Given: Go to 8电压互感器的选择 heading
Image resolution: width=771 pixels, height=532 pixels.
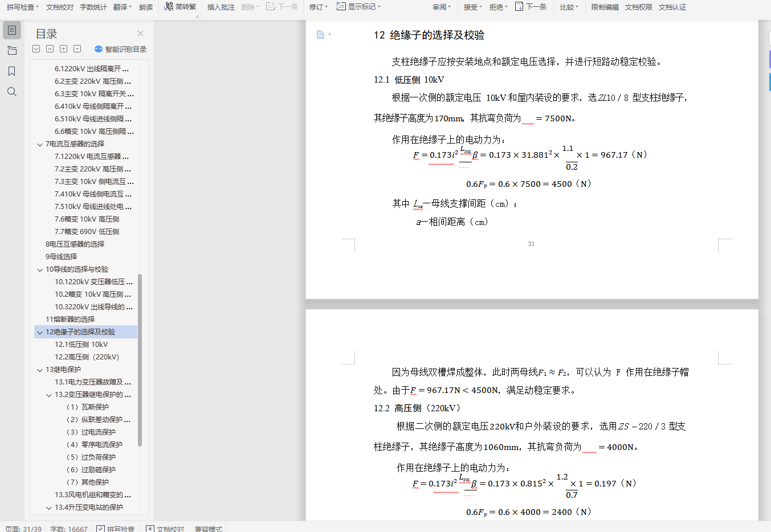Looking at the screenshot, I should click(75, 244).
